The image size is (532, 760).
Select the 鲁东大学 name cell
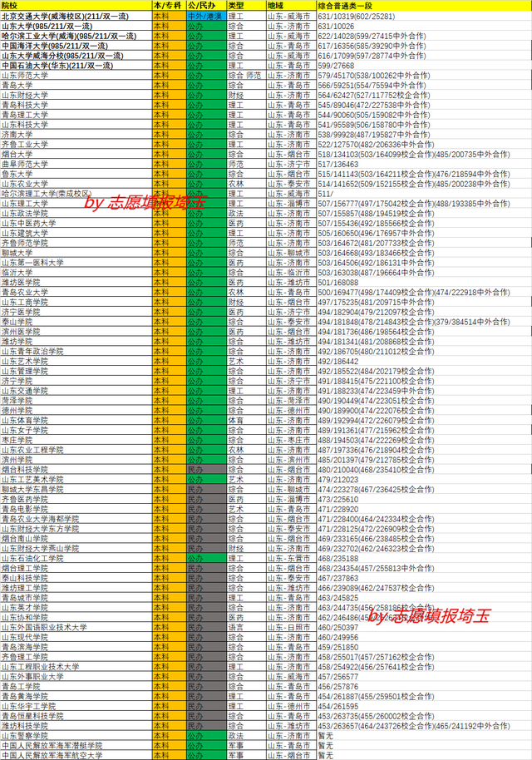[x=76, y=174]
